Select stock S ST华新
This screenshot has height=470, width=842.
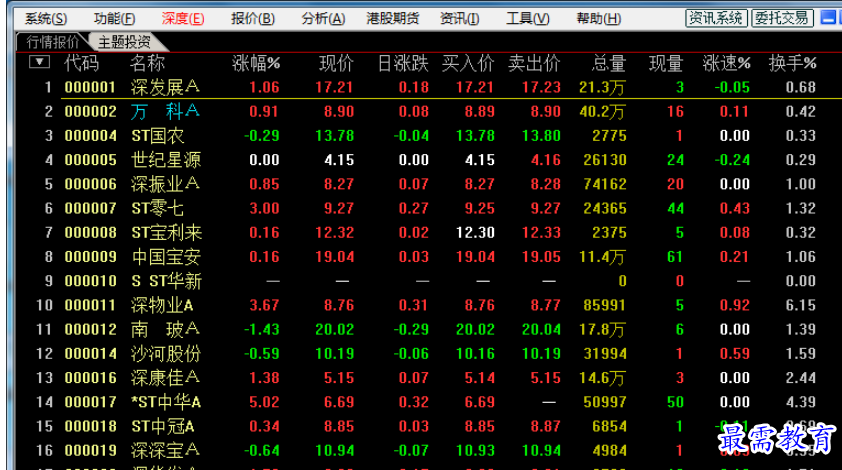click(166, 280)
